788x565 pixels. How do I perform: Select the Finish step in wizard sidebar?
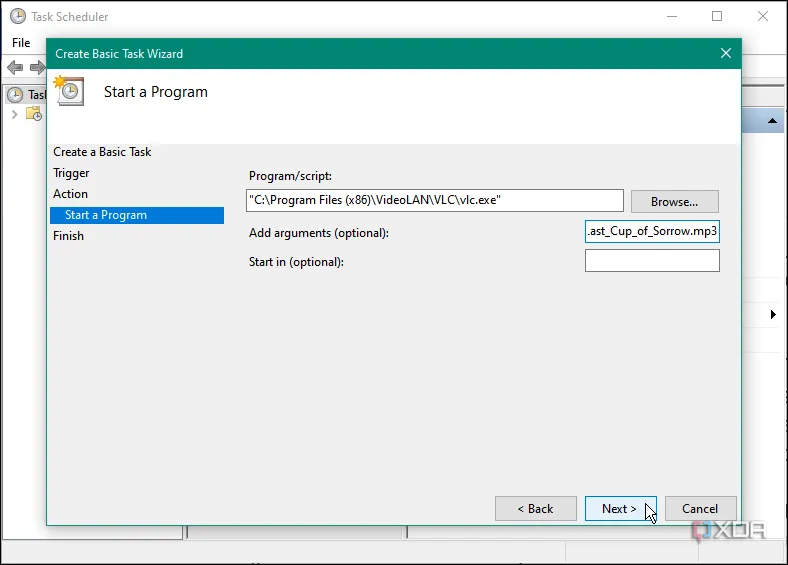point(68,236)
